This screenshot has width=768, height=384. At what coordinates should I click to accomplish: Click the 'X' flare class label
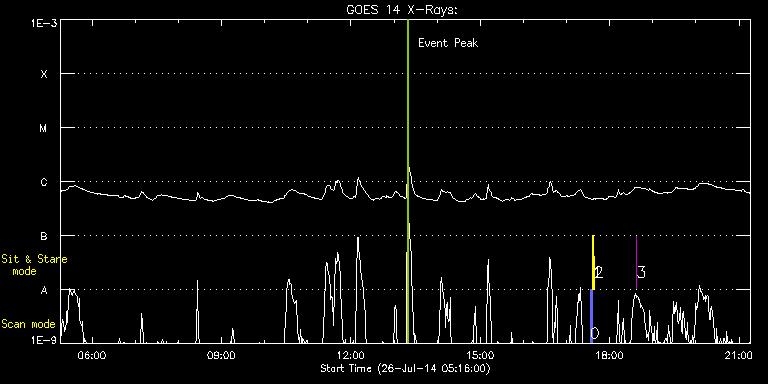tap(44, 74)
